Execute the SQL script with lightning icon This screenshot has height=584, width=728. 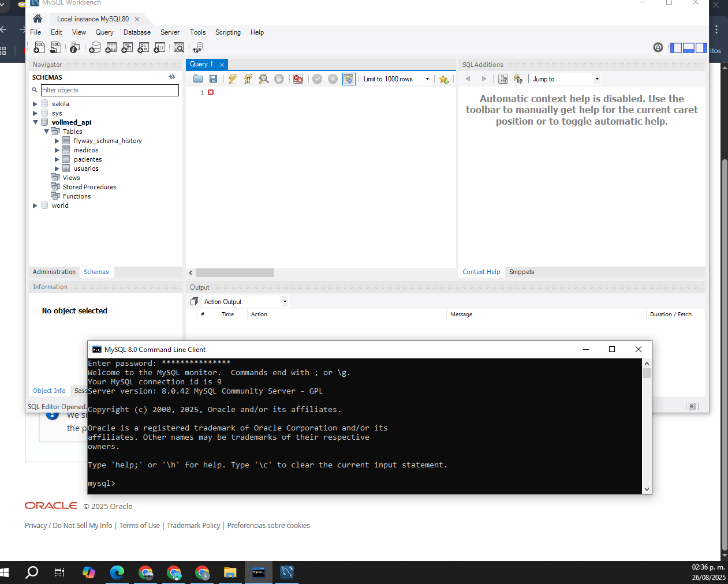[x=232, y=79]
